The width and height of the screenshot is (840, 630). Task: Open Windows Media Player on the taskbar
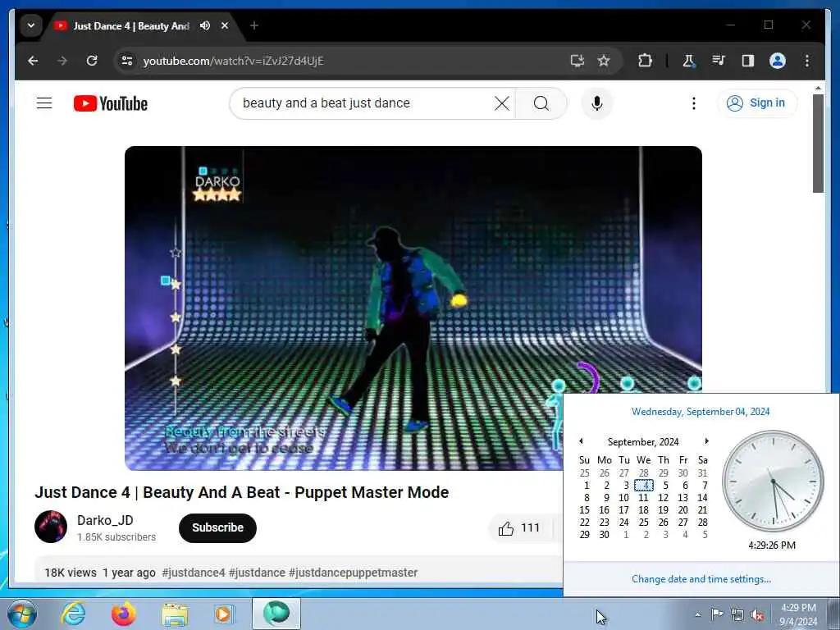tap(224, 614)
